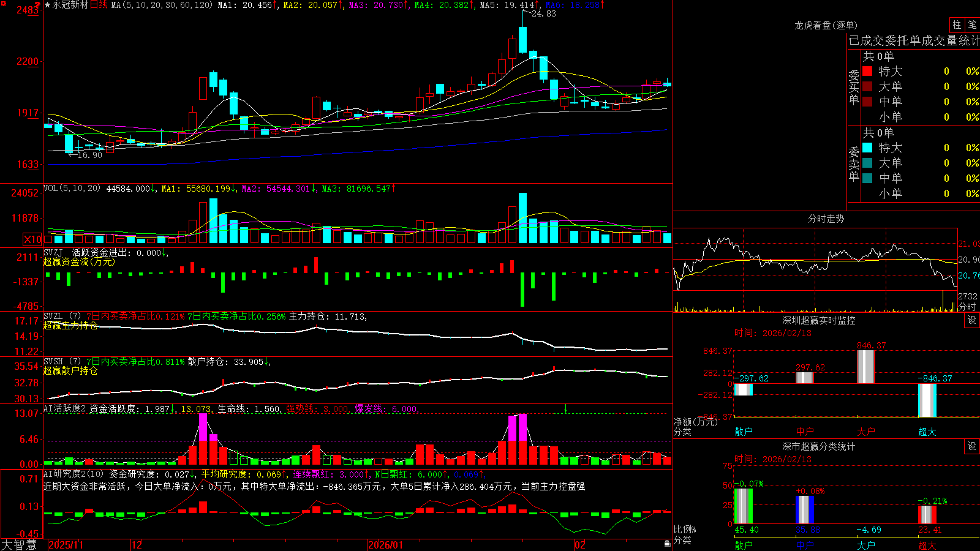
Task: Select 超大 category in 分类统计 chart
Action: coord(927,545)
